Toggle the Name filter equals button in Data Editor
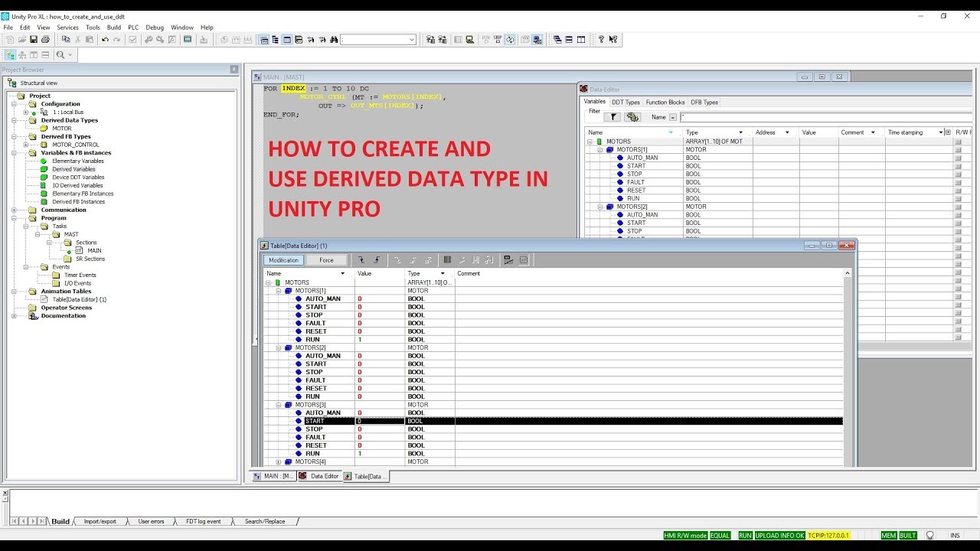Image resolution: width=980 pixels, height=551 pixels. pos(673,117)
